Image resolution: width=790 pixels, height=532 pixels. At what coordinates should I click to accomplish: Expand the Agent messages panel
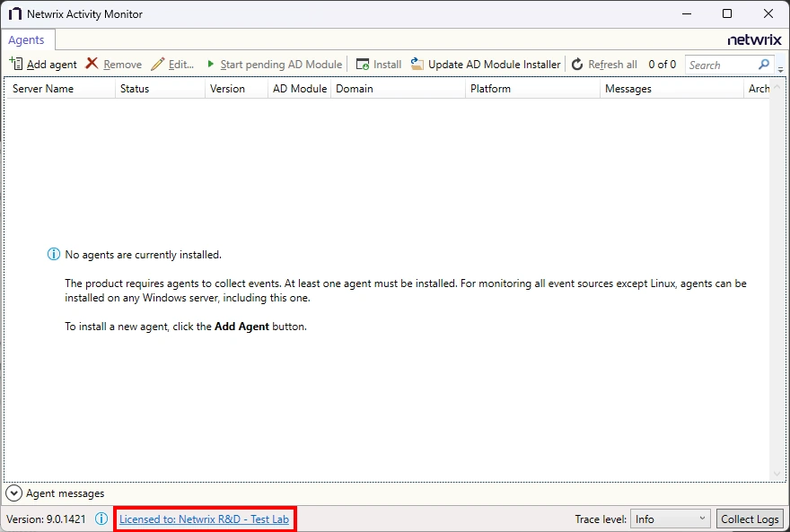14,493
